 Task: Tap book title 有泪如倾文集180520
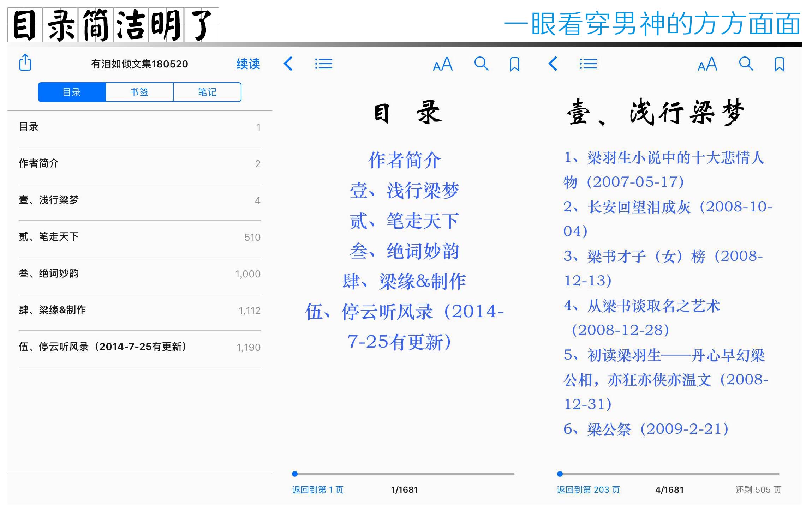click(139, 64)
